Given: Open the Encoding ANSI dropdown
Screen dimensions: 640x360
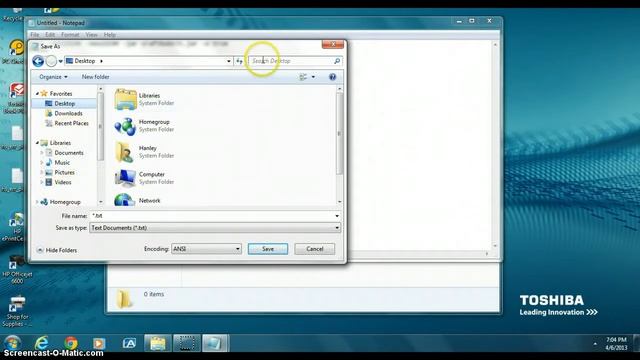Looking at the screenshot, I should point(206,249).
